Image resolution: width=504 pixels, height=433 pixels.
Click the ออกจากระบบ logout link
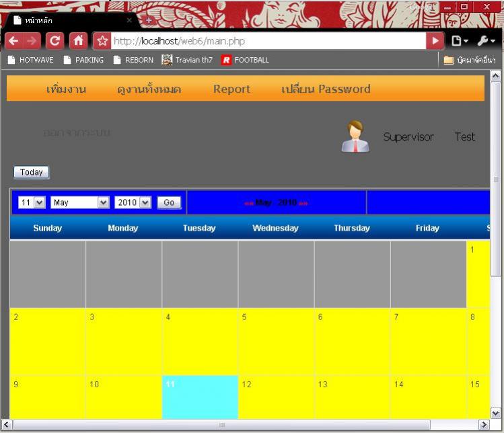point(77,132)
